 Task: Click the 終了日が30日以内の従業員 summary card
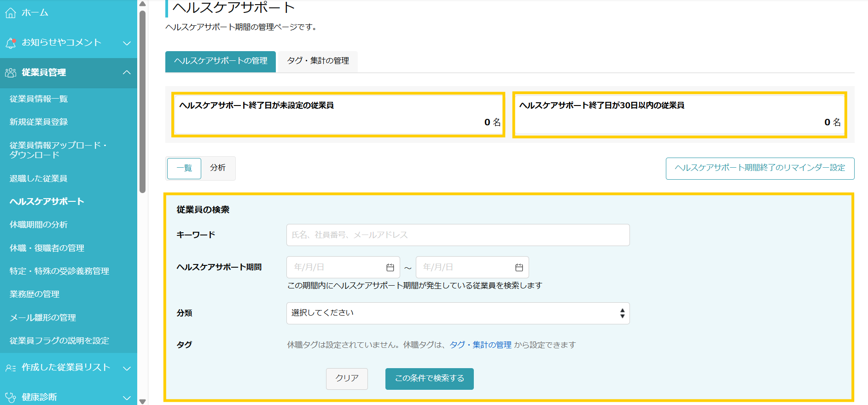click(x=680, y=115)
